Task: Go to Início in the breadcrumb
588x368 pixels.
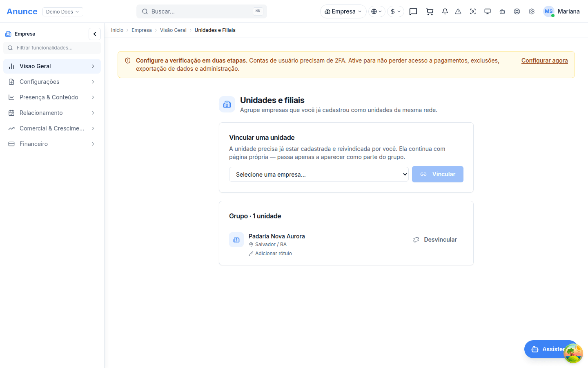Action: (x=117, y=30)
